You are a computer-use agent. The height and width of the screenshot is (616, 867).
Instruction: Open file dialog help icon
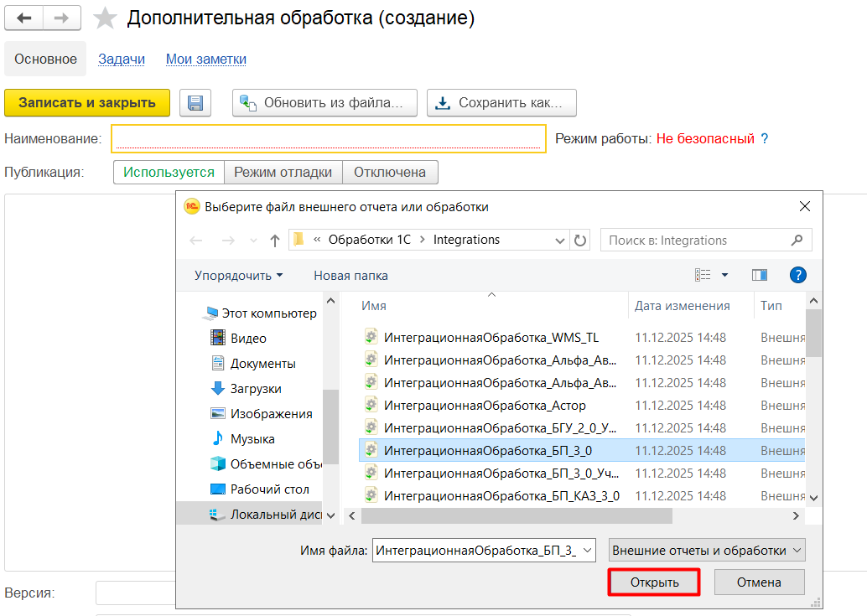click(x=797, y=275)
